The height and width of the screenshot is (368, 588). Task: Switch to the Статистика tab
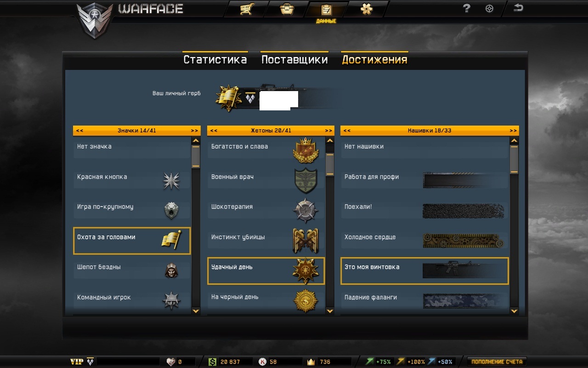pyautogui.click(x=215, y=60)
